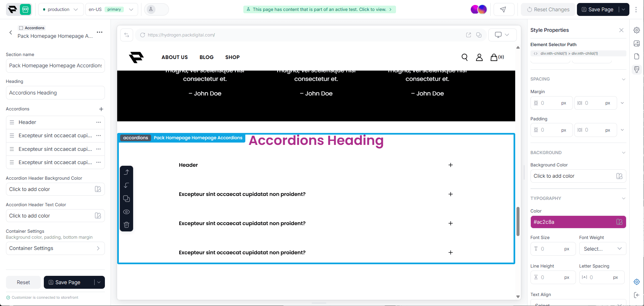Viewport: 644px width, 306px height.
Task: Expand the Header accordion in preview
Action: (450, 165)
